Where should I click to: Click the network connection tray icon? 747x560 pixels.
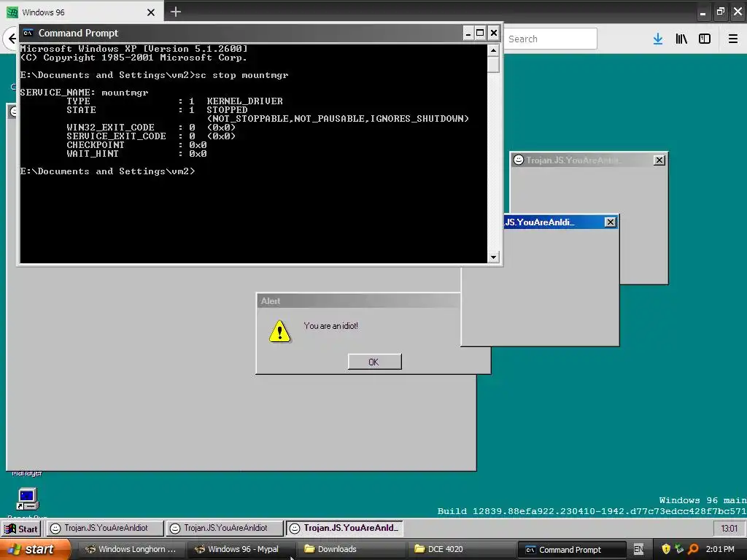point(679,550)
